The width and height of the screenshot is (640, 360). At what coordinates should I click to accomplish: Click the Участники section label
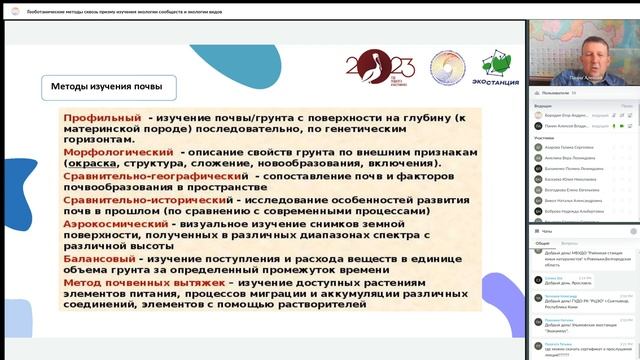pos(544,138)
